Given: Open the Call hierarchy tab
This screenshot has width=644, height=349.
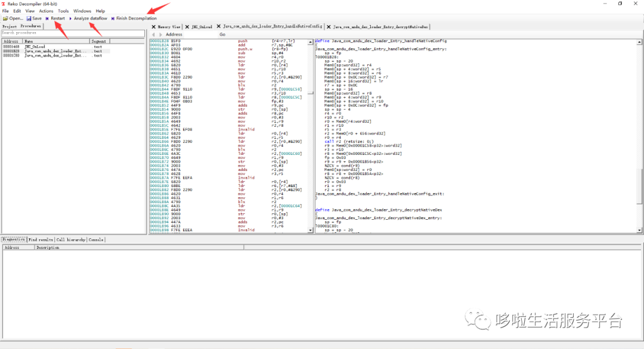Looking at the screenshot, I should 70,239.
